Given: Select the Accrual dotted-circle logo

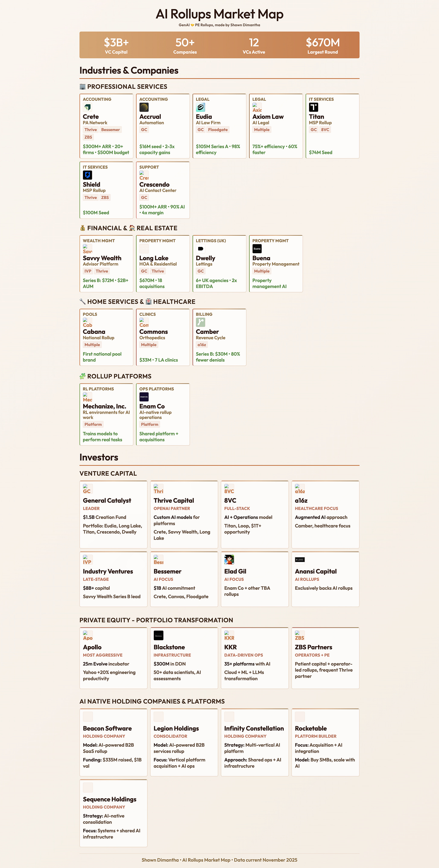Looking at the screenshot, I should tap(144, 107).
